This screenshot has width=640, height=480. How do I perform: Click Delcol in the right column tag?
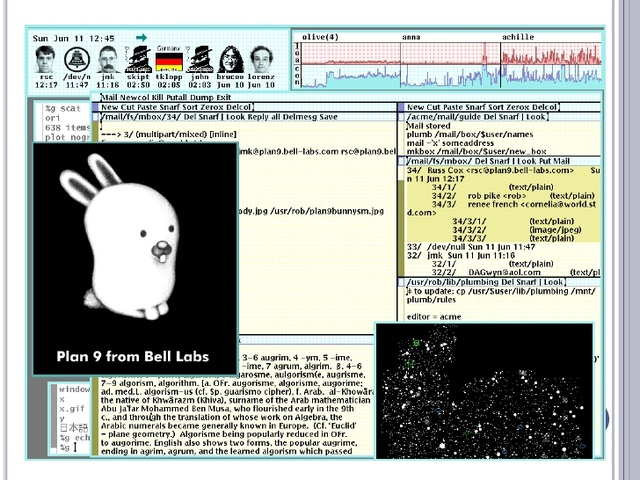tap(544, 107)
